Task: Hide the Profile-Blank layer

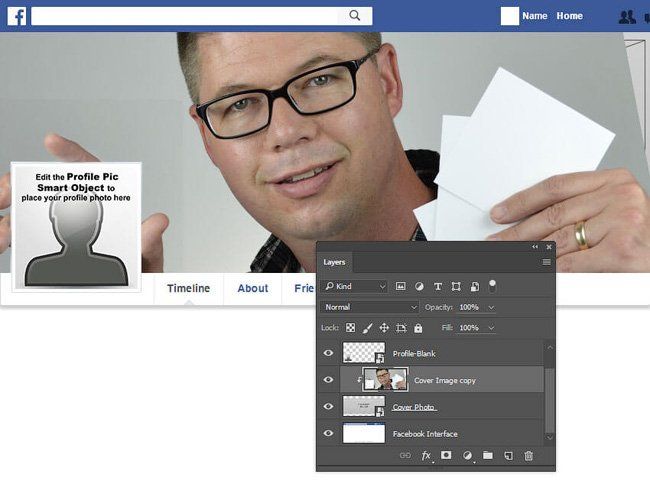Action: click(x=328, y=353)
